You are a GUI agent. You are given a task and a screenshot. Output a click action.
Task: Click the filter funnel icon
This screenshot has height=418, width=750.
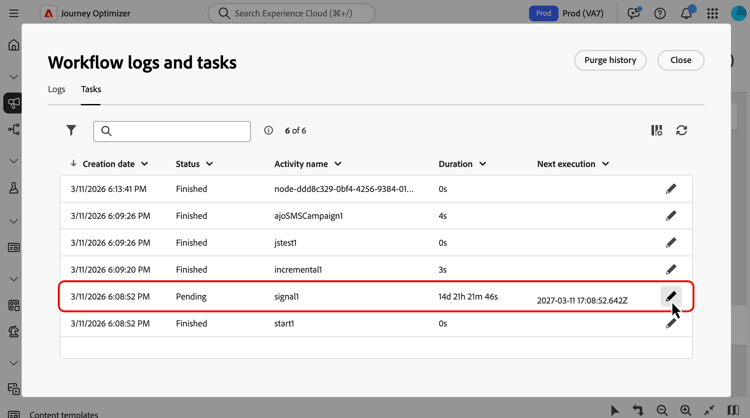71,131
